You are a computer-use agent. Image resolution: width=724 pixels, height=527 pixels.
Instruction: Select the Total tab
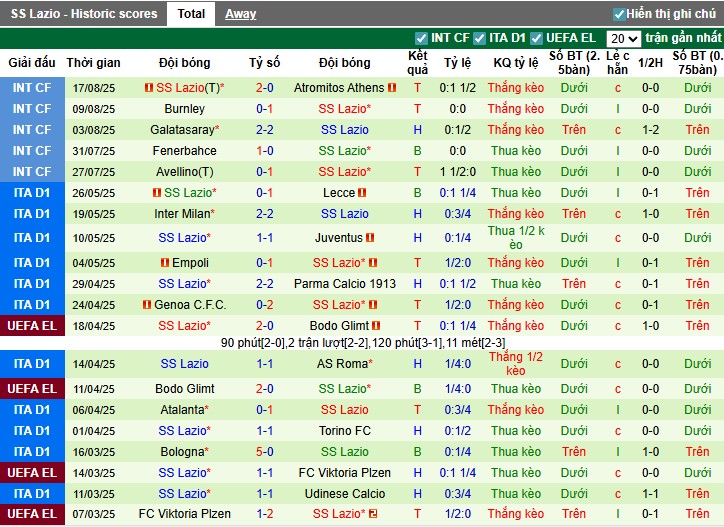pos(190,14)
